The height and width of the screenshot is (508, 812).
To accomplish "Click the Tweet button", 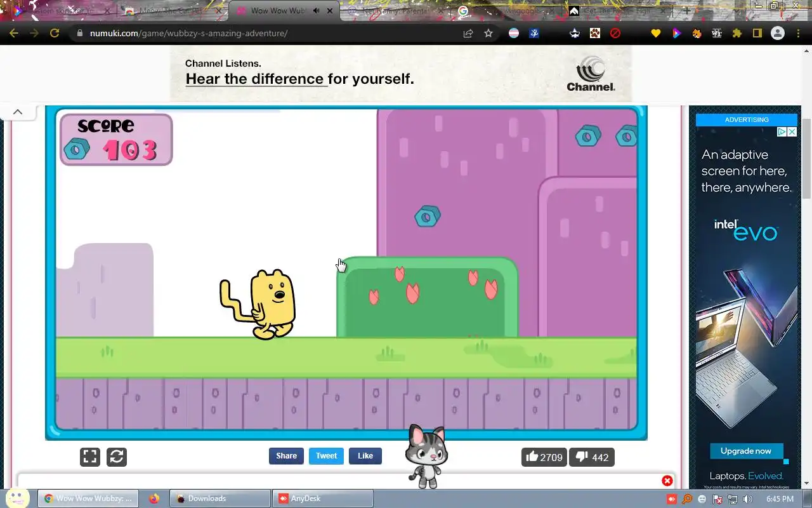I will pyautogui.click(x=326, y=456).
